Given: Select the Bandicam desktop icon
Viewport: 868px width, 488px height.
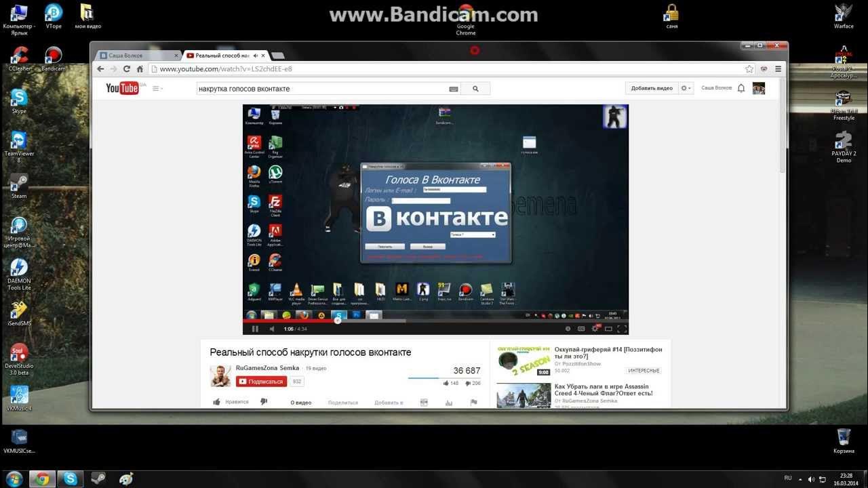Looking at the screenshot, I should (53, 59).
